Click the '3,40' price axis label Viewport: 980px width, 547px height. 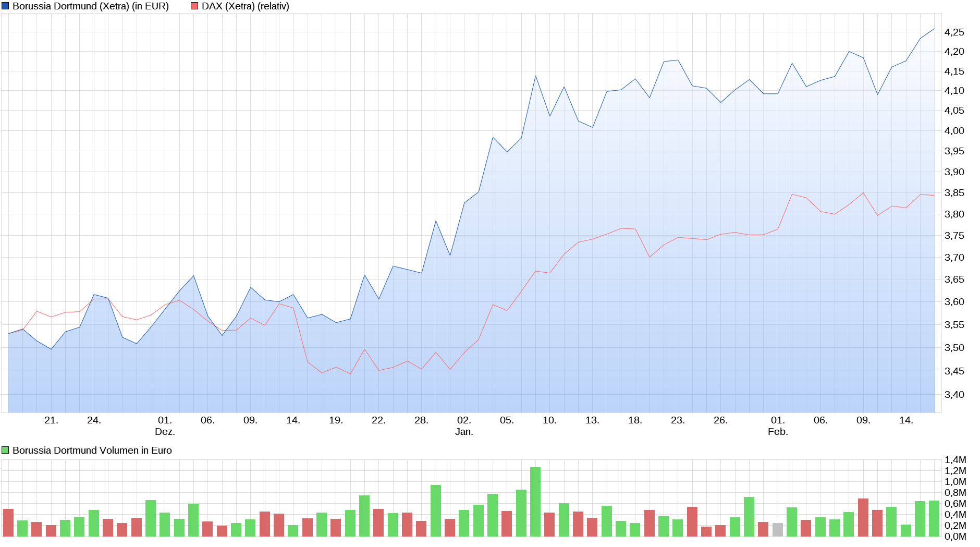(954, 395)
